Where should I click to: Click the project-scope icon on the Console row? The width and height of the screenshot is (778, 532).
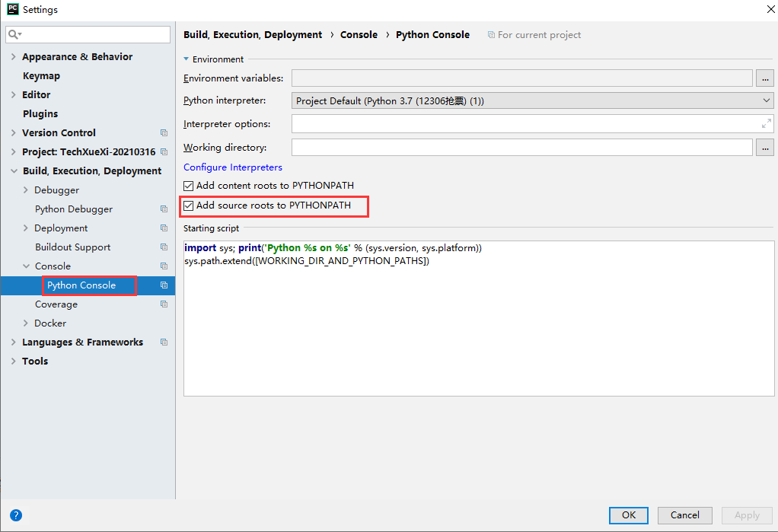(164, 266)
